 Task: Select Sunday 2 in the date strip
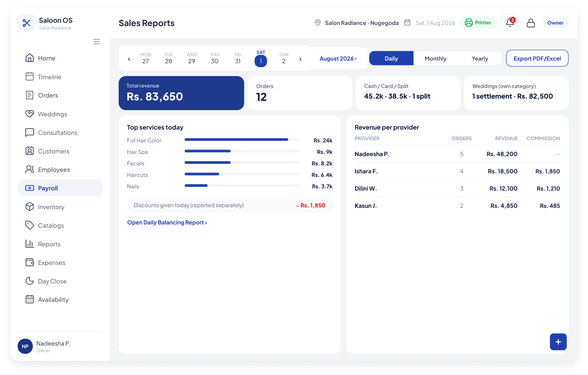[x=284, y=58]
